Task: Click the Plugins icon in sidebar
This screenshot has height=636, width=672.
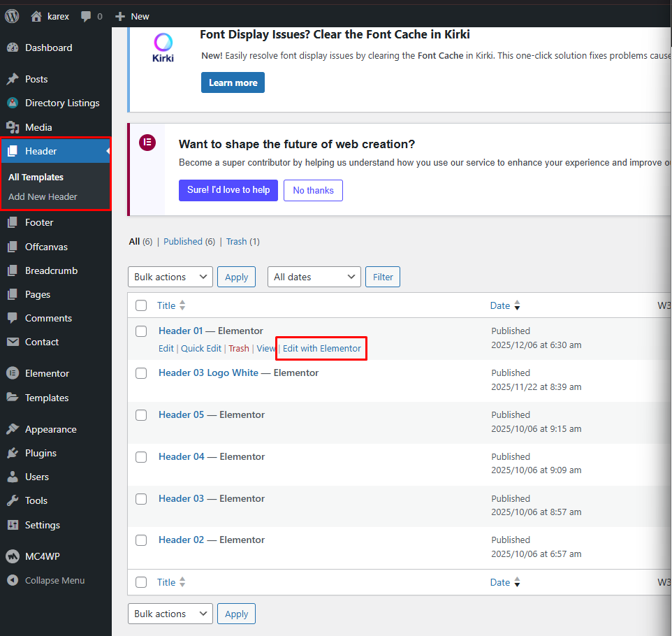Action: [x=12, y=453]
